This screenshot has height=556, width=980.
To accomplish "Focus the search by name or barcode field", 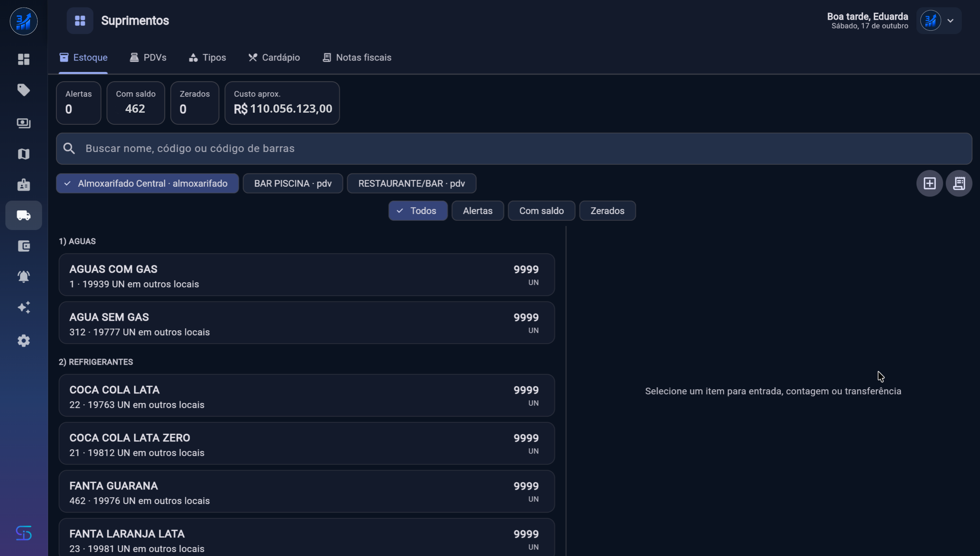I will [x=514, y=149].
